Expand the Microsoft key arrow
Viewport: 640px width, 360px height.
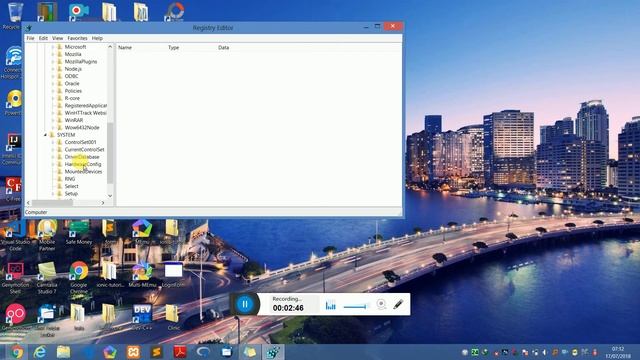pos(53,47)
